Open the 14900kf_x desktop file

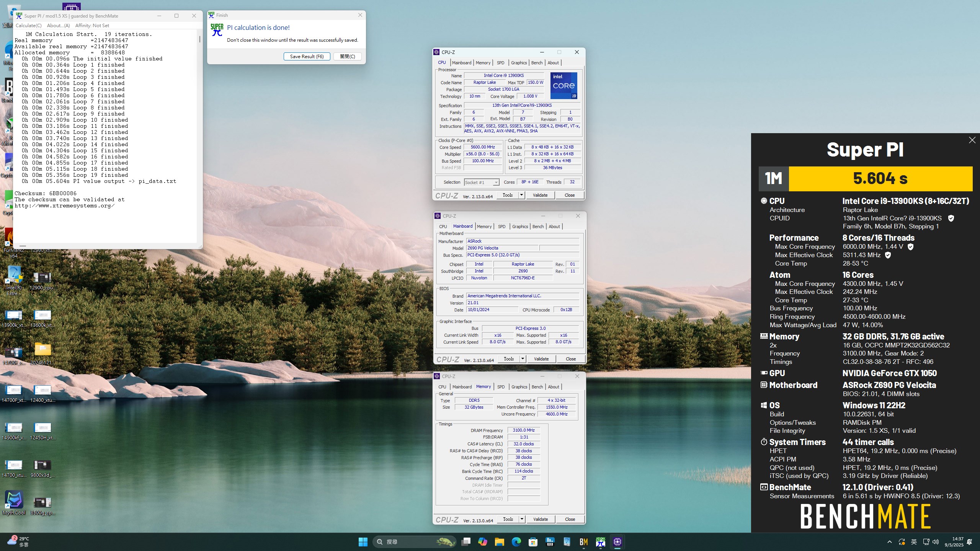[14, 431]
